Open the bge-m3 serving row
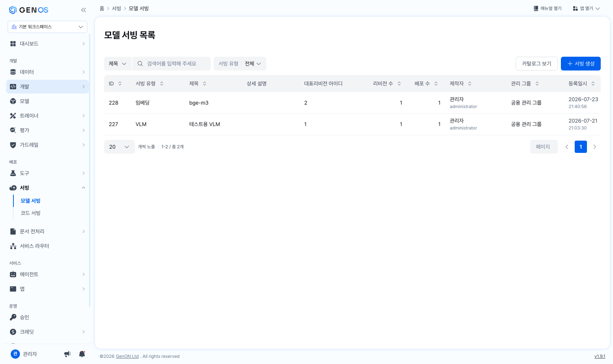 coord(352,103)
